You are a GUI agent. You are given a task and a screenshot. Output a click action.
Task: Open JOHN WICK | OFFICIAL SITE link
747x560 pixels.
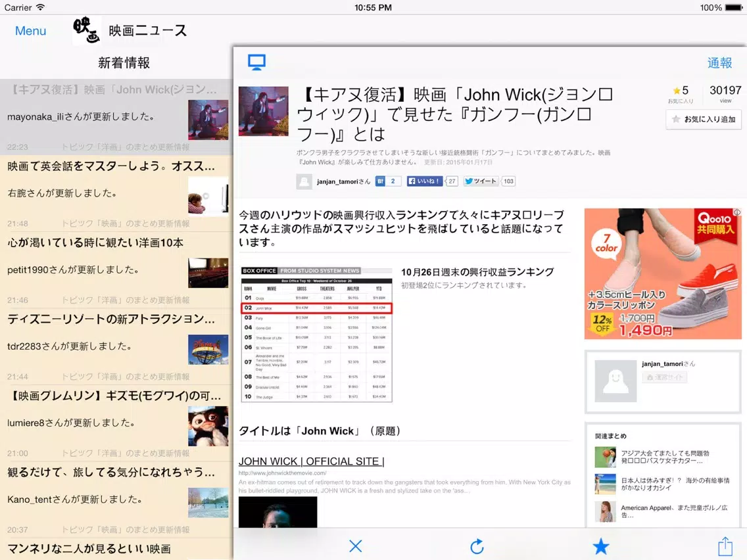[x=311, y=461]
